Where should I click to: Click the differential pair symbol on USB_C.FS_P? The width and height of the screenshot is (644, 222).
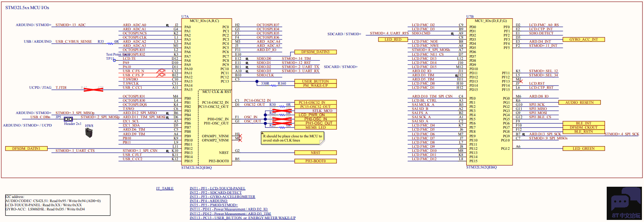(161, 76)
